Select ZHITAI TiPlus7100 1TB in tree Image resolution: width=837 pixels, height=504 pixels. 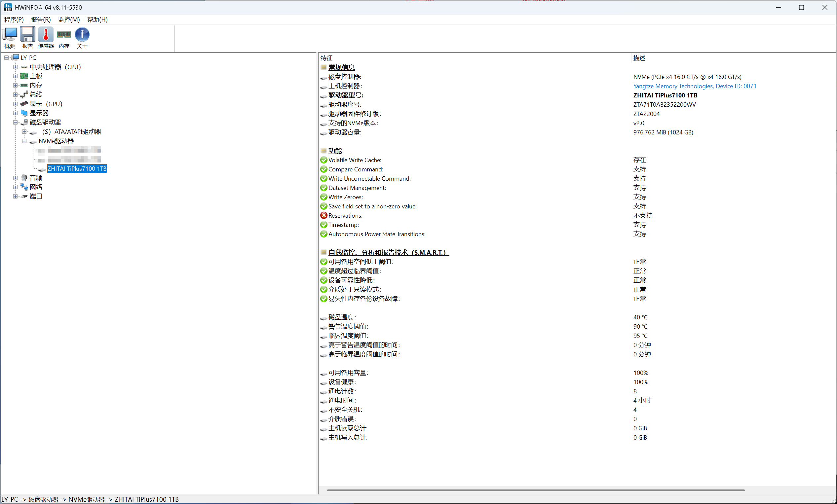77,168
